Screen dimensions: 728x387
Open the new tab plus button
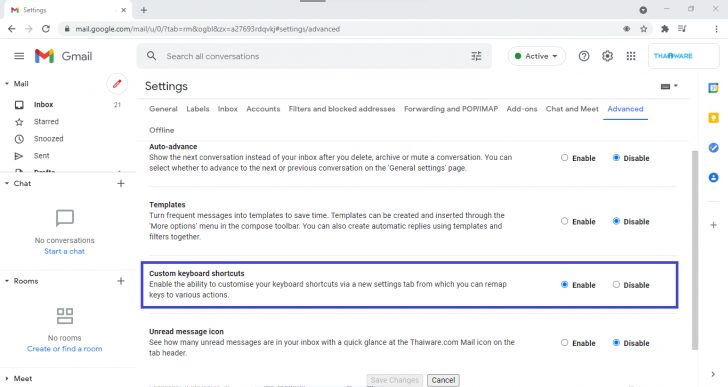tap(143, 10)
